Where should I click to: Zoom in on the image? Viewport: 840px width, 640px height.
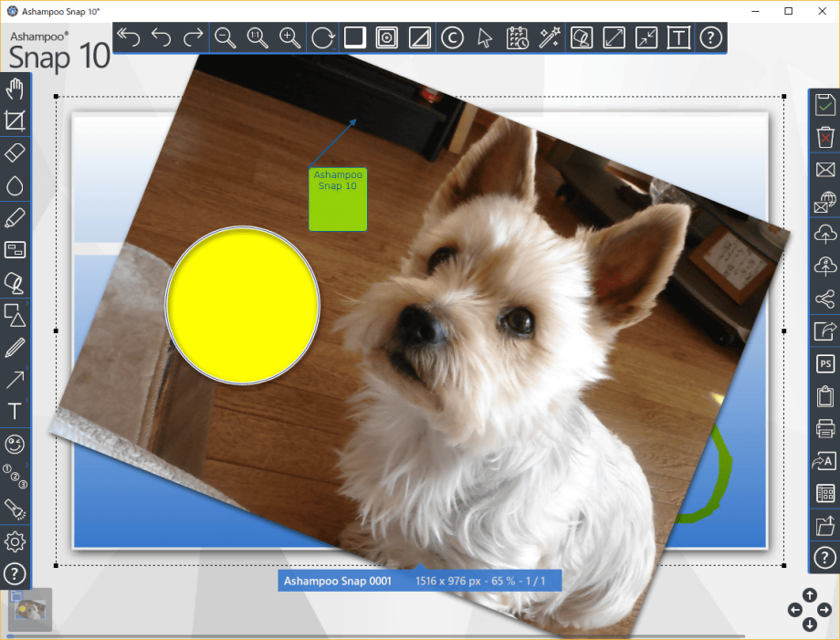click(289, 37)
